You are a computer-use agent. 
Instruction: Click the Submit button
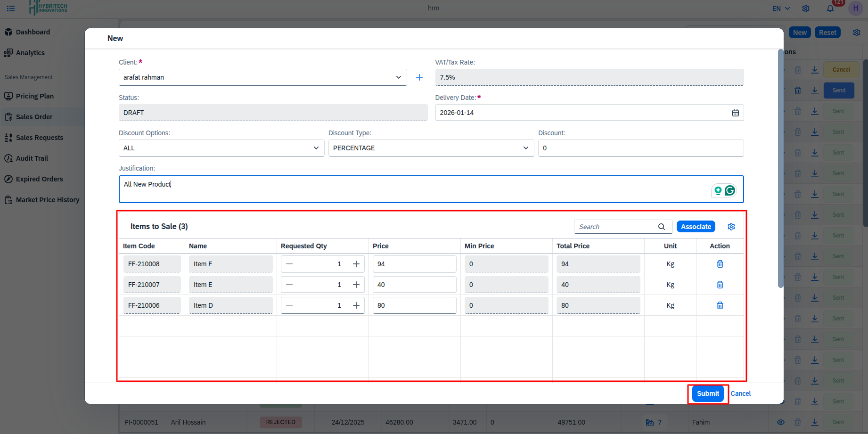point(707,393)
